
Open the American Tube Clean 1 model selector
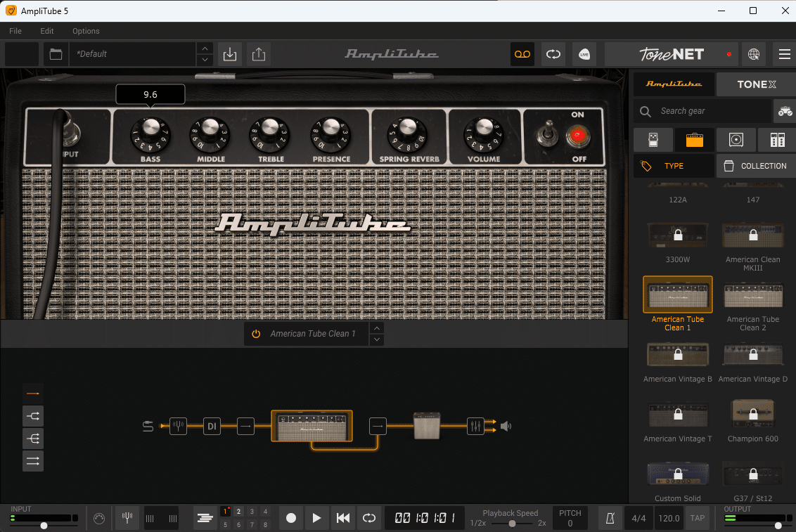pyautogui.click(x=313, y=334)
